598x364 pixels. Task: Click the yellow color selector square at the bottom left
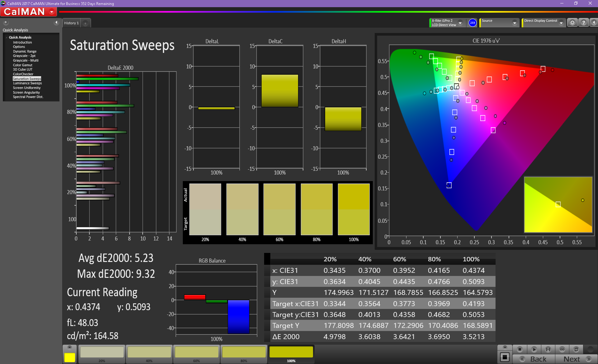[69, 357]
